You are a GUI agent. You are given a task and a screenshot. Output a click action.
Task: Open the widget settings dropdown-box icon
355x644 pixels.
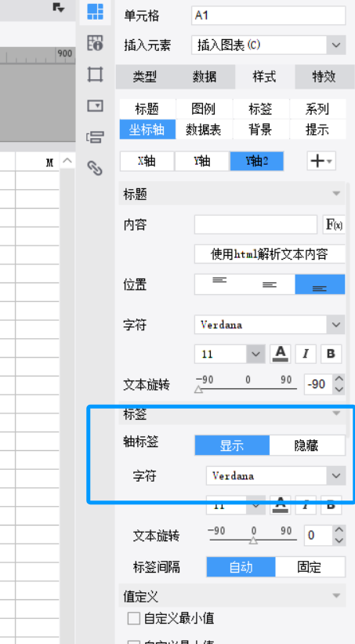click(95, 106)
